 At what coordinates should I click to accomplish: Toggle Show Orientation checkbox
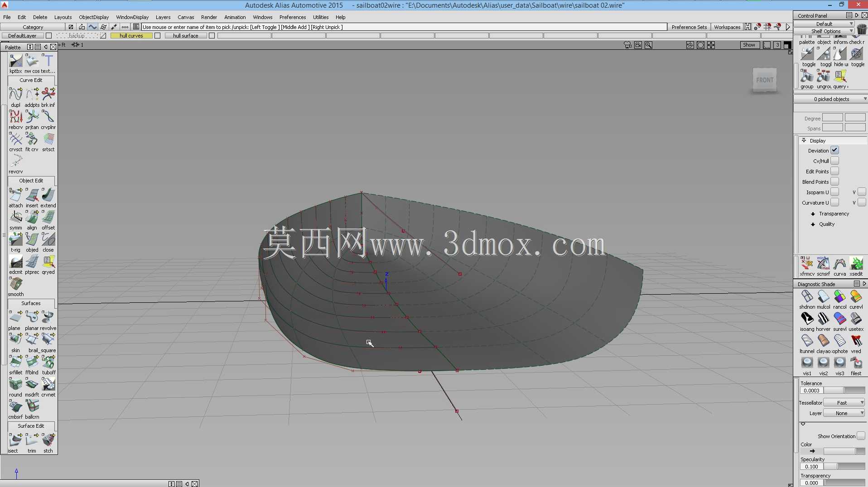[861, 436]
